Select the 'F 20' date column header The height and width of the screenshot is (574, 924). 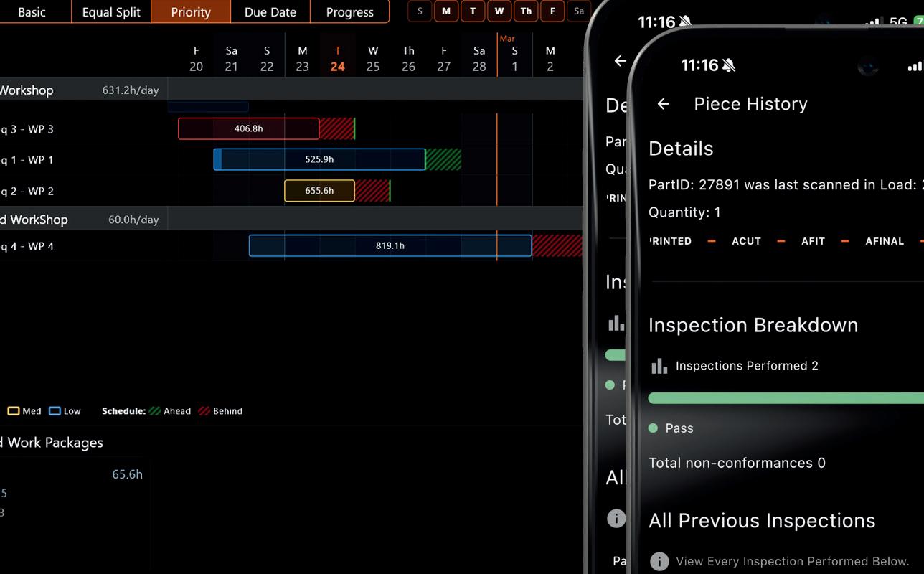196,59
